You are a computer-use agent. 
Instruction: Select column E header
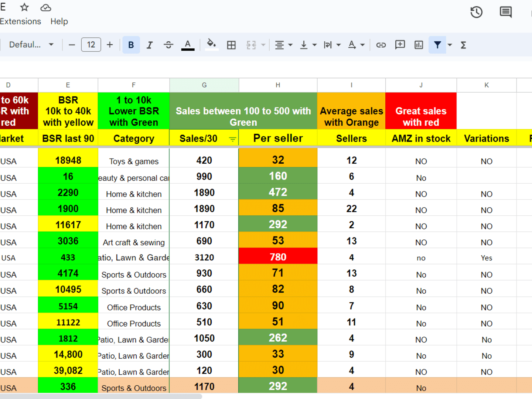click(x=68, y=85)
